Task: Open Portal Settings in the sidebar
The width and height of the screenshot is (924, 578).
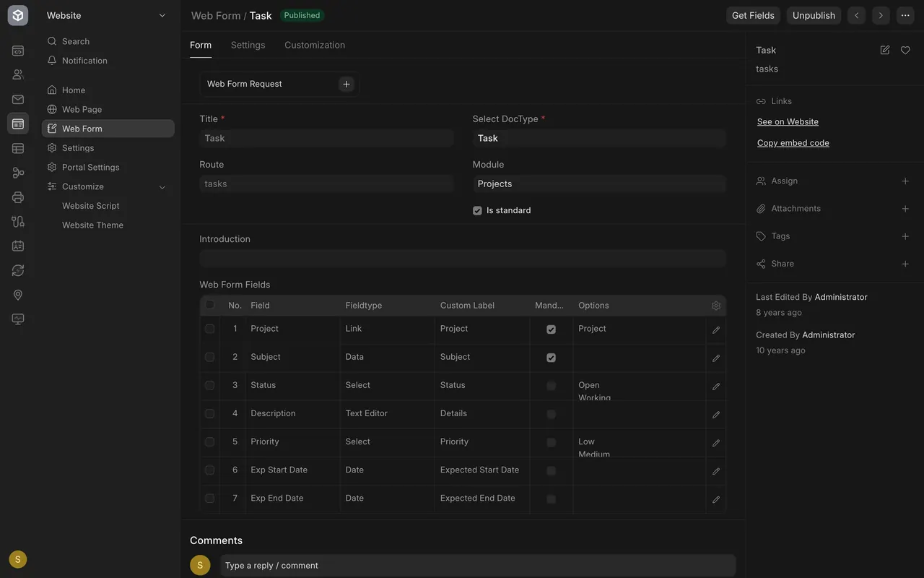Action: pos(108,167)
